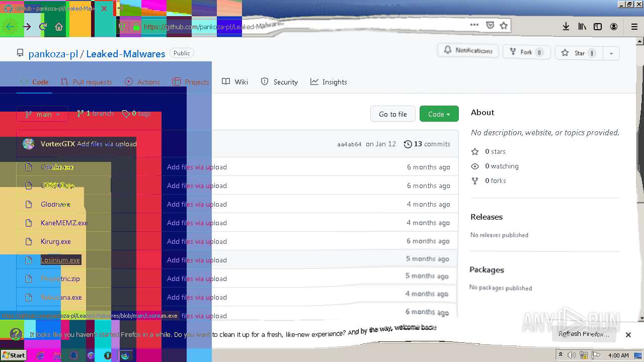Click the Notifications button
Image resolution: width=644 pixels, height=362 pixels.
point(468,51)
